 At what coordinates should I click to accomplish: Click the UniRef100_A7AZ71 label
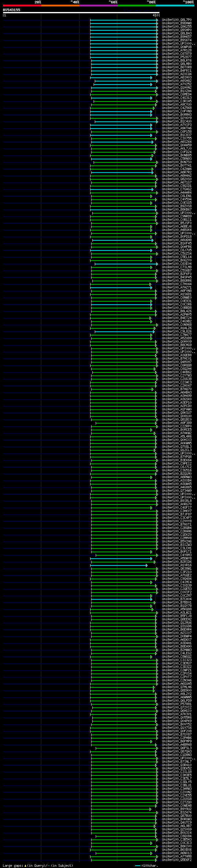177,287
